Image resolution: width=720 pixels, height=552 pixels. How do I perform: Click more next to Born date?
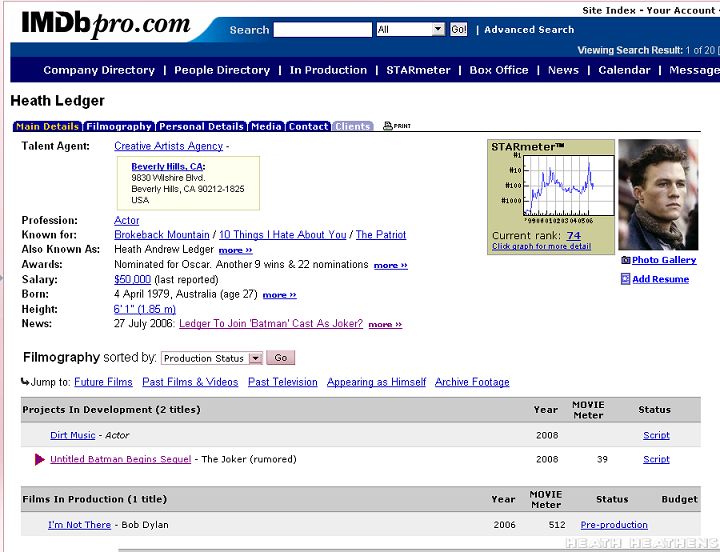coord(280,295)
